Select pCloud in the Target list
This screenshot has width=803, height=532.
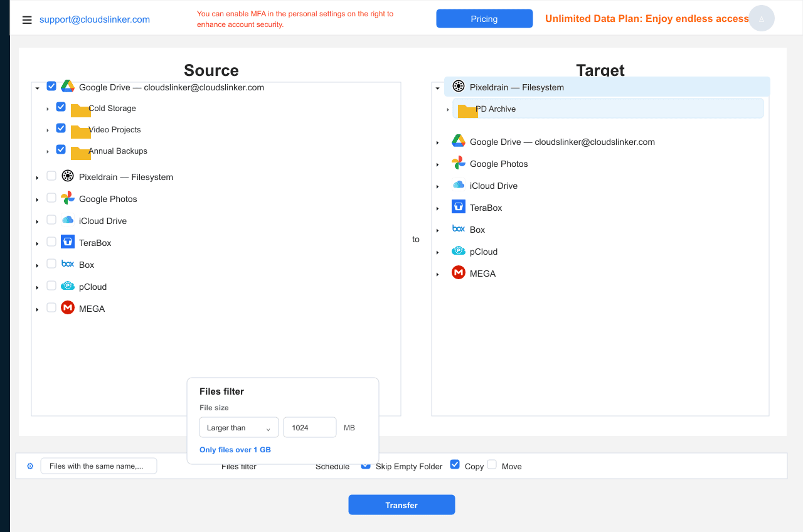(x=484, y=252)
